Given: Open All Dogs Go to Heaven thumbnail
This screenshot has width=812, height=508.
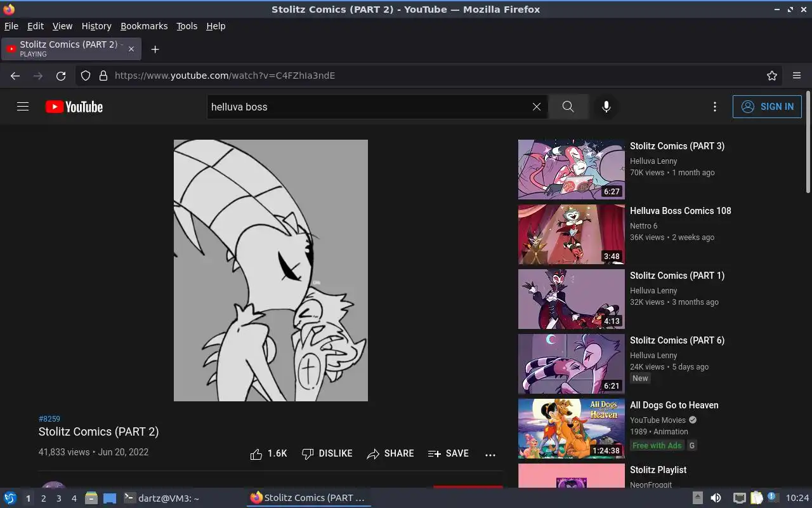Looking at the screenshot, I should 571,429.
